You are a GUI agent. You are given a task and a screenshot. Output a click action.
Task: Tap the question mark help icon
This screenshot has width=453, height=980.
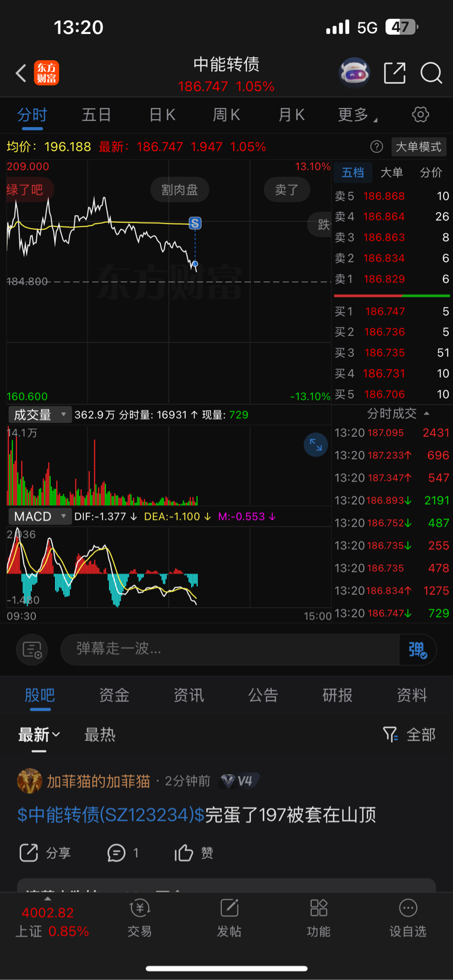point(376,147)
